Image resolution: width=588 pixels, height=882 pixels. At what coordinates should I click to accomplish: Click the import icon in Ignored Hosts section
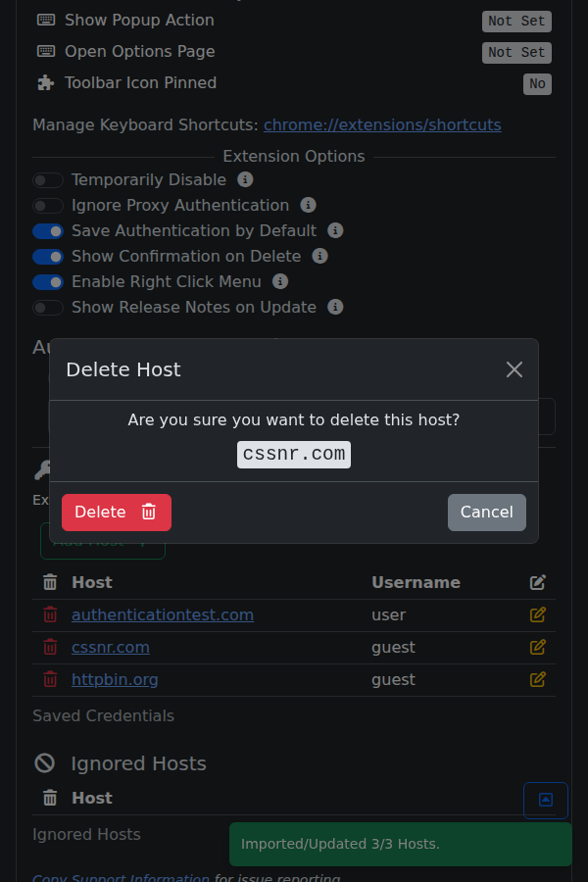[x=545, y=800]
